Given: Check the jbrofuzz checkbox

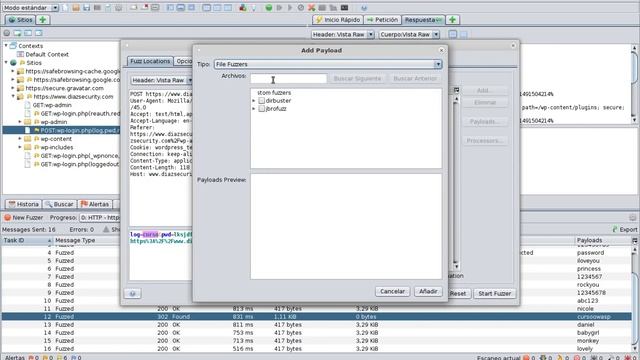Looking at the screenshot, I should [262, 109].
